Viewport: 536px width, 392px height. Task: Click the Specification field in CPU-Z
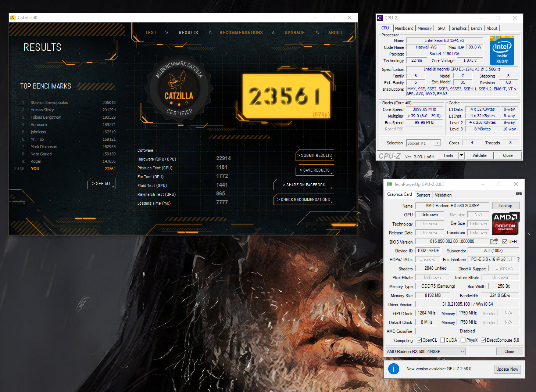(462, 69)
